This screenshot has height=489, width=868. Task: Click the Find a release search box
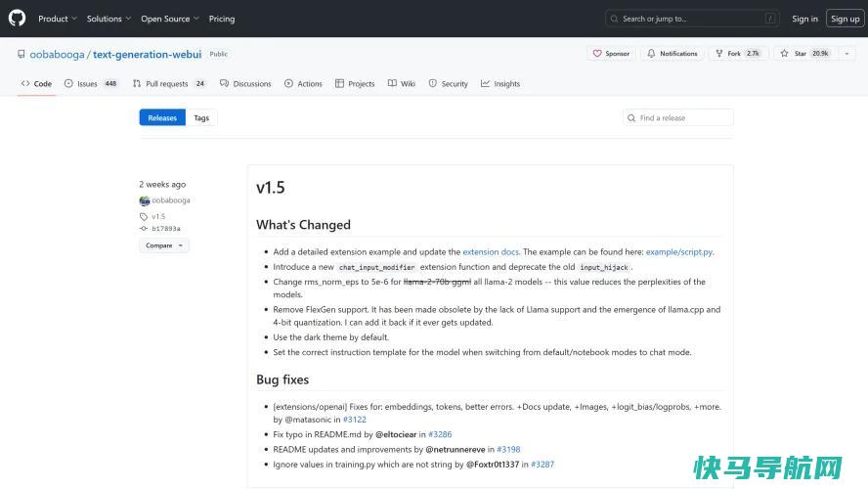677,117
